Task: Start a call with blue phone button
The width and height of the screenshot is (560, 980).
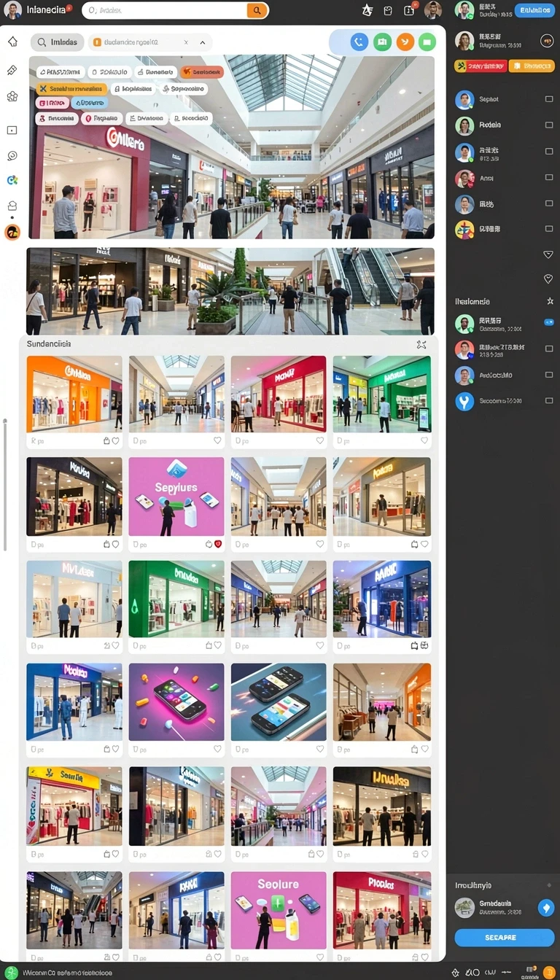Action: coord(359,42)
